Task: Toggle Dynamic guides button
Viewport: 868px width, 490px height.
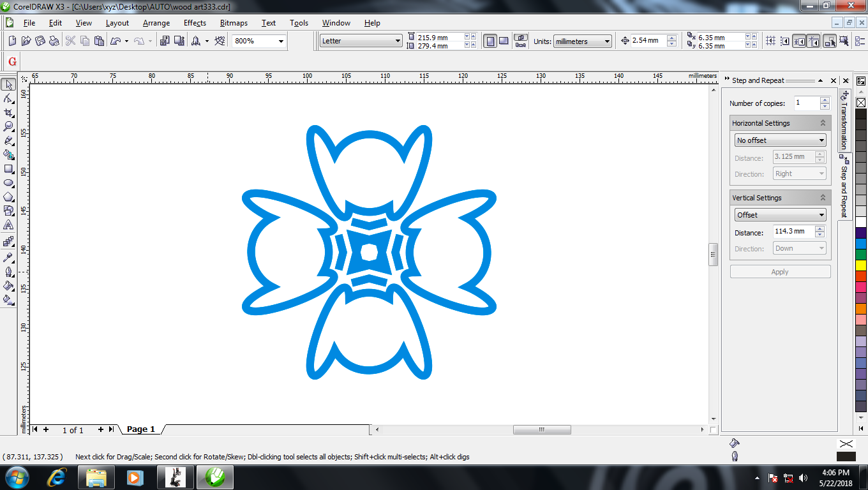Action: (814, 41)
